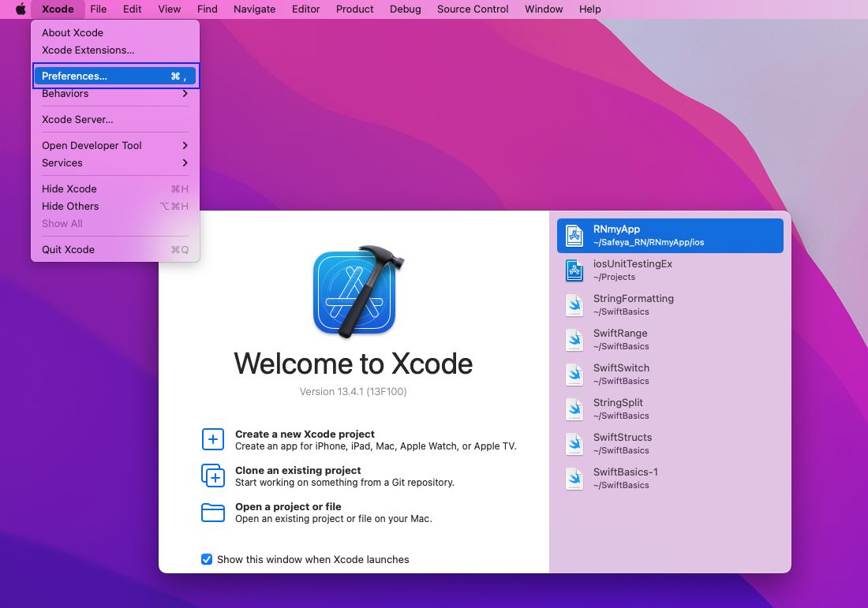Select StringSplit in recent projects

point(670,408)
